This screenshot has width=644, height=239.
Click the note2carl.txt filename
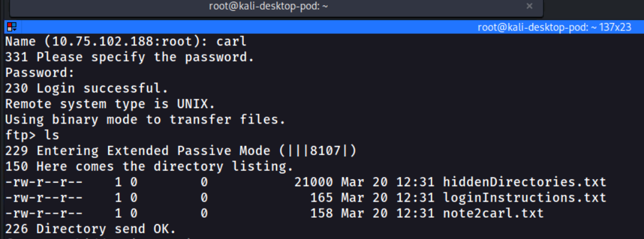493,213
